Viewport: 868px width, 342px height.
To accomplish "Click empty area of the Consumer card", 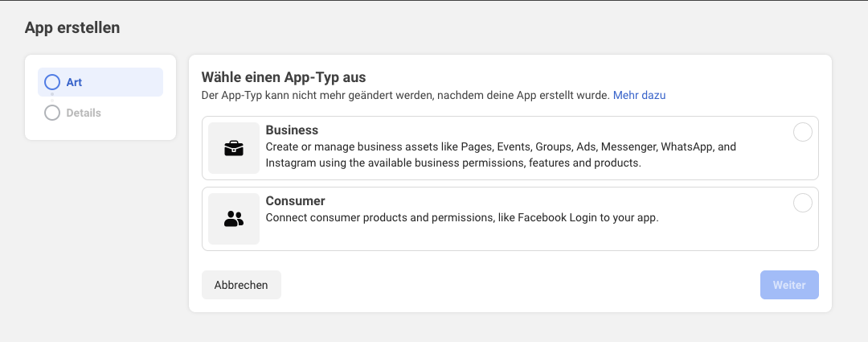I will click(723, 233).
